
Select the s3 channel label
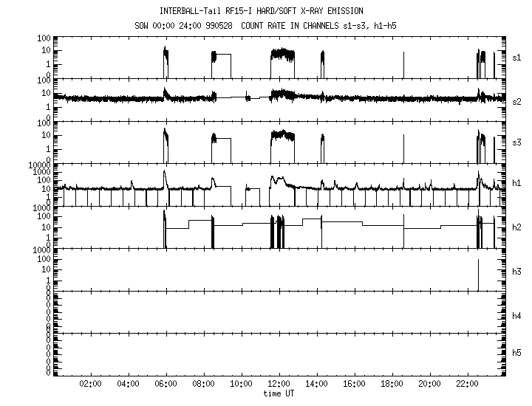click(x=517, y=142)
